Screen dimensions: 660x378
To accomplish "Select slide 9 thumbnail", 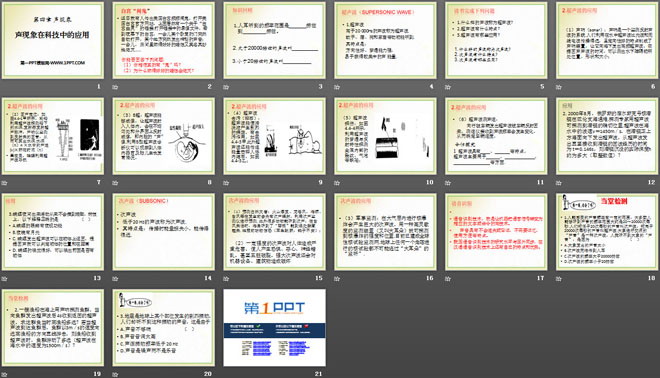I will pyautogui.click(x=274, y=136).
